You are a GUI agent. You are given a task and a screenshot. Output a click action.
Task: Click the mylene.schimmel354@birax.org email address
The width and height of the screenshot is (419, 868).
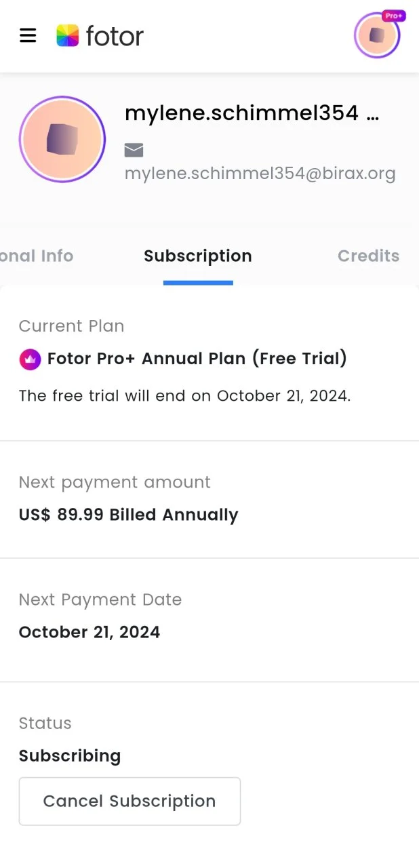260,174
